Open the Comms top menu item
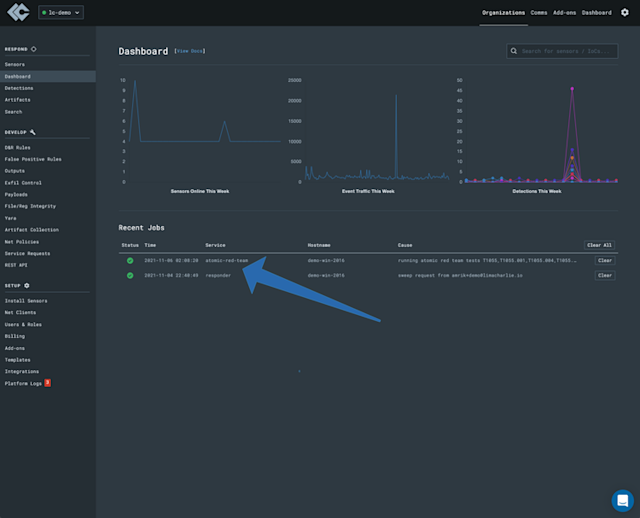 click(x=539, y=13)
